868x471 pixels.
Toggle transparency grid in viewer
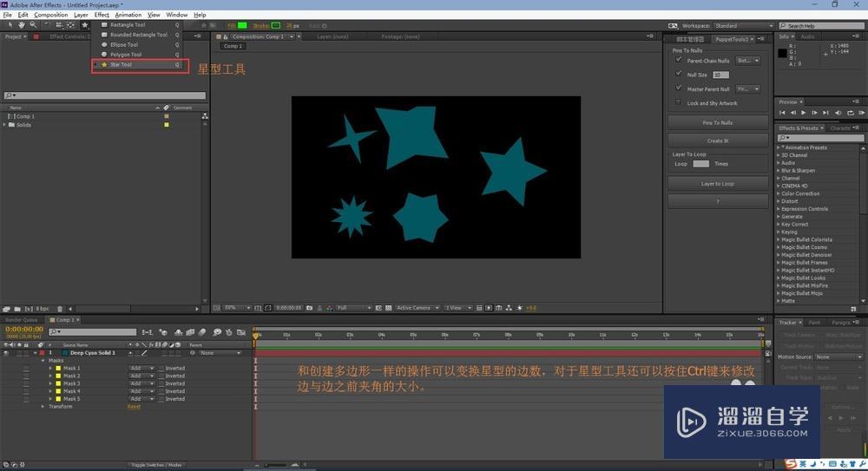click(389, 308)
